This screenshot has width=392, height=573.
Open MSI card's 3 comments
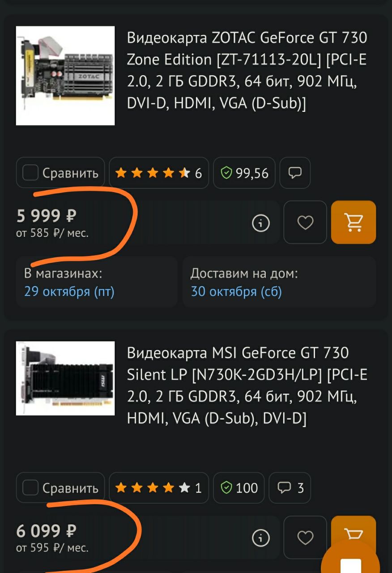[x=290, y=488]
